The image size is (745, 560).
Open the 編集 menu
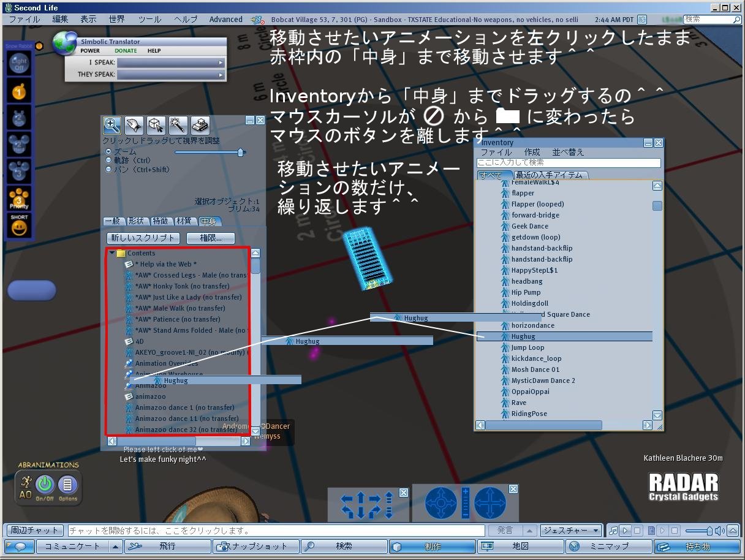(x=60, y=20)
